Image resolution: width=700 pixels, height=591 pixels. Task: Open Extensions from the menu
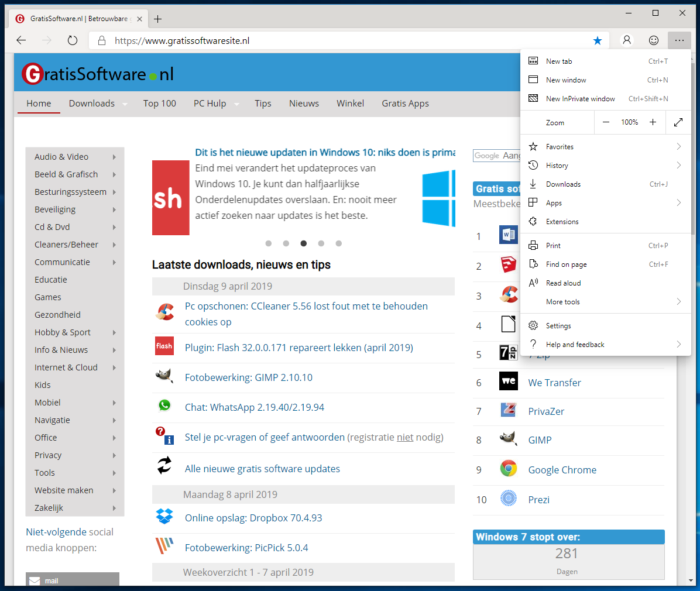pos(562,222)
